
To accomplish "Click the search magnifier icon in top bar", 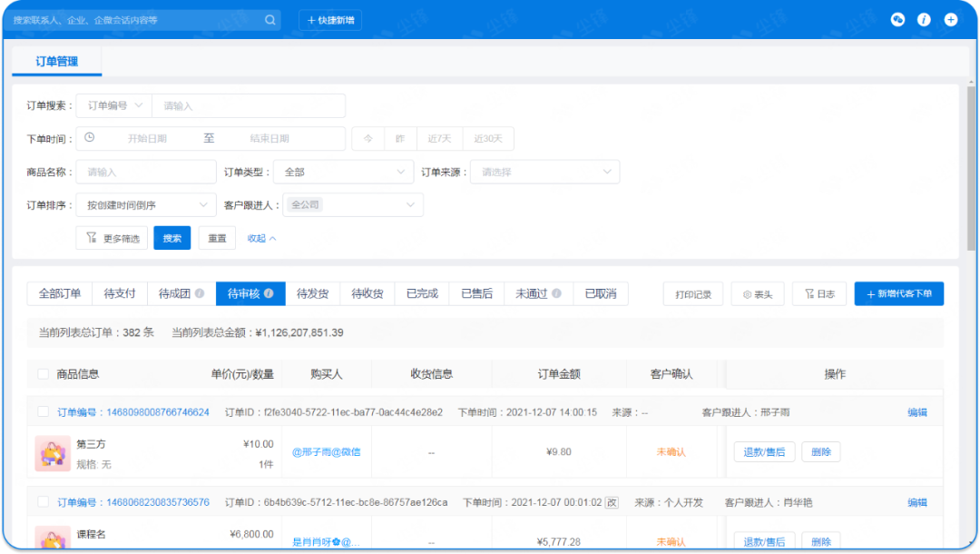I will point(269,20).
